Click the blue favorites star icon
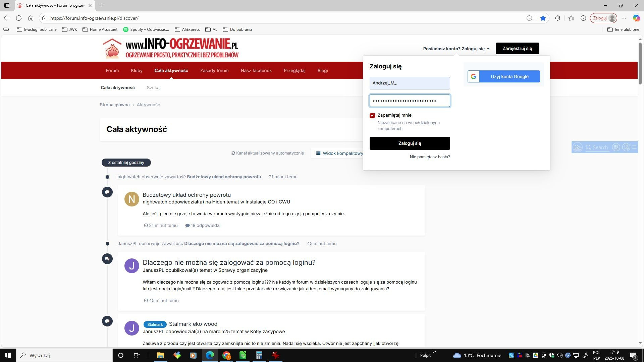 543,18
